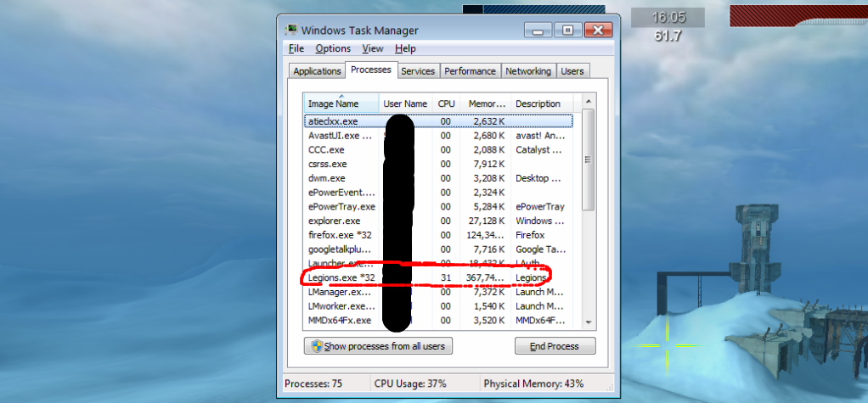Click the 'Catalyst ...' description cell
Screen dimensions: 868x403
[x=538, y=150]
